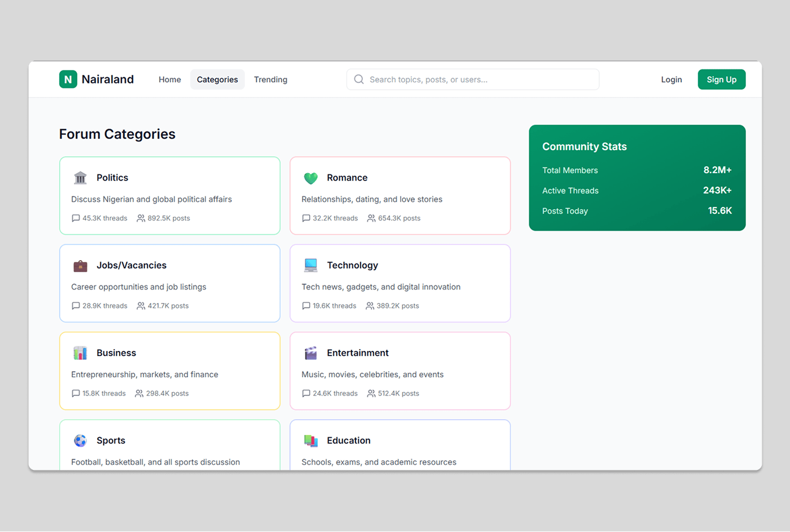Click the Nairaland logo square
This screenshot has width=790, height=532.
point(68,79)
